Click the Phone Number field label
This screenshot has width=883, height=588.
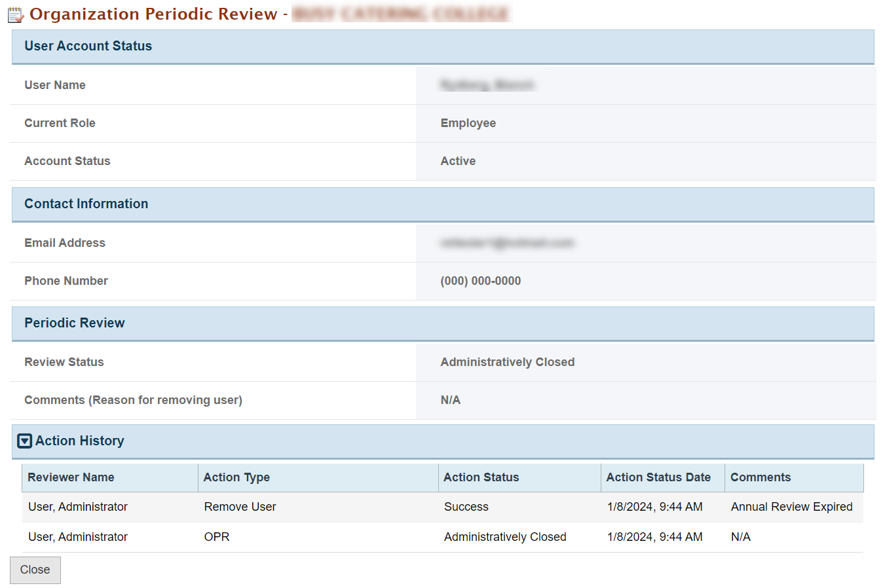(66, 281)
